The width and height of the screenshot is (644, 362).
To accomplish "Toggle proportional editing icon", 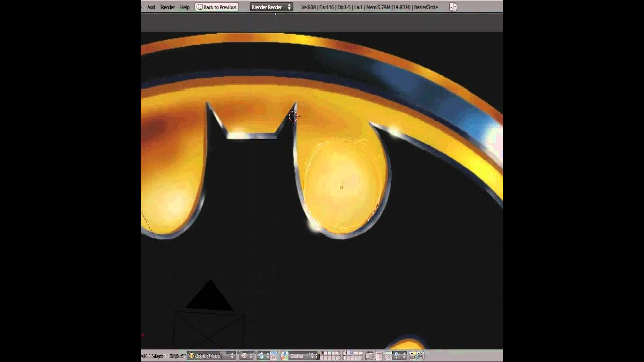I will tap(379, 356).
